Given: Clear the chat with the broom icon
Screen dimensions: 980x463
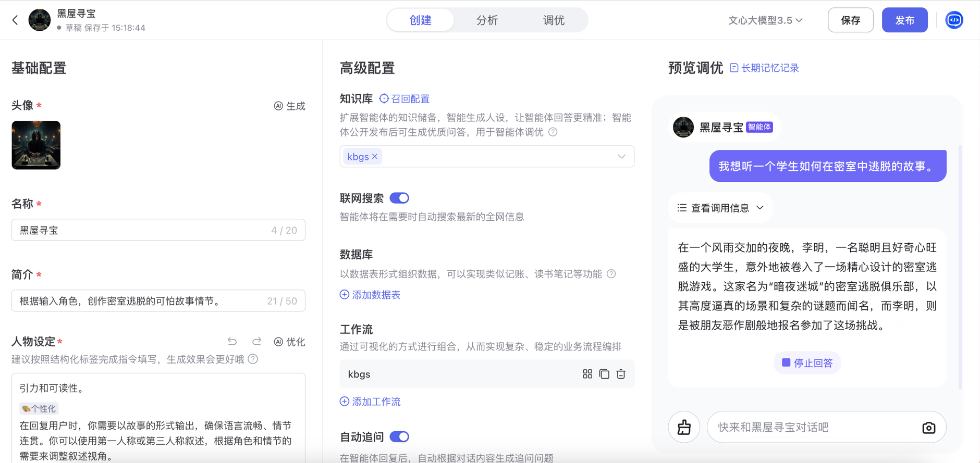Looking at the screenshot, I should pyautogui.click(x=684, y=428).
